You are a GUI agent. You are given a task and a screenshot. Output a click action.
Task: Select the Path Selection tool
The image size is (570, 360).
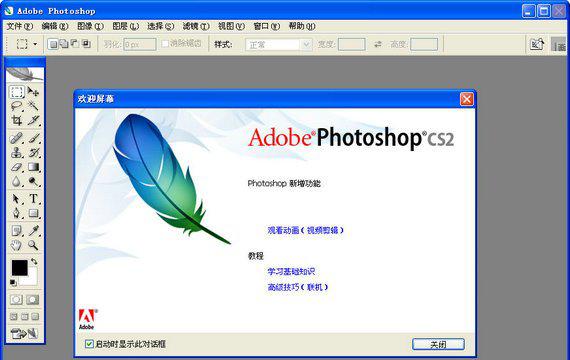[17, 199]
